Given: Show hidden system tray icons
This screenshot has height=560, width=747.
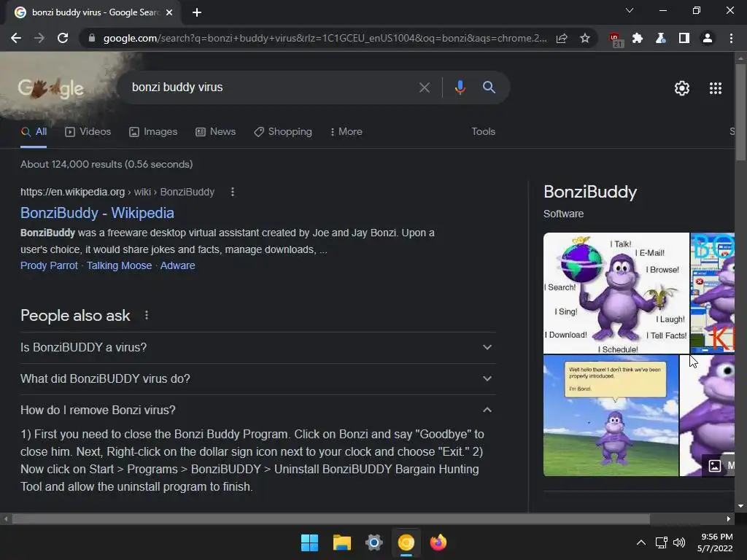Looking at the screenshot, I should tap(641, 542).
